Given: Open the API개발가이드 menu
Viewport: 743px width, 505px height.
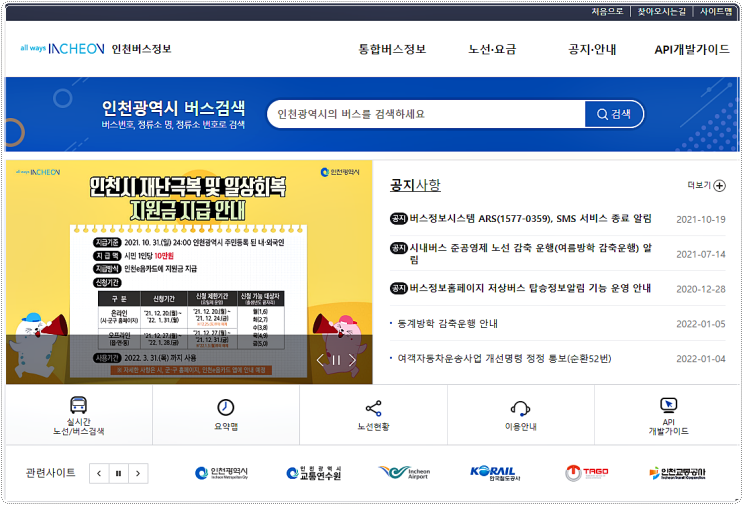Looking at the screenshot, I should click(x=692, y=49).
